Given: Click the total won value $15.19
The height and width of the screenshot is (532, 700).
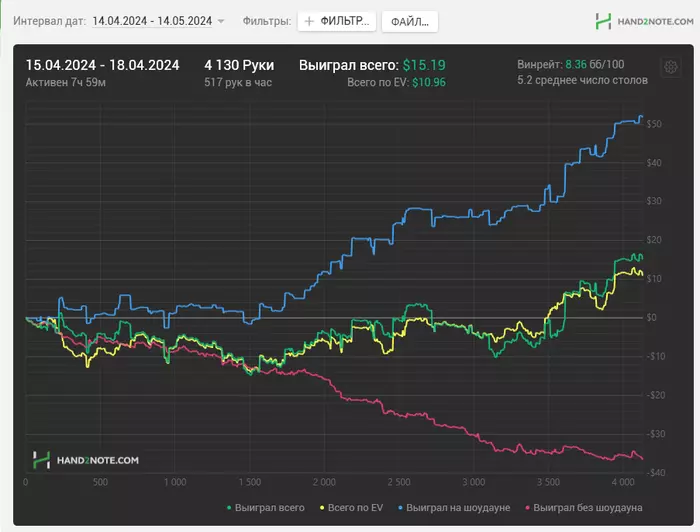Looking at the screenshot, I should pyautogui.click(x=424, y=65).
